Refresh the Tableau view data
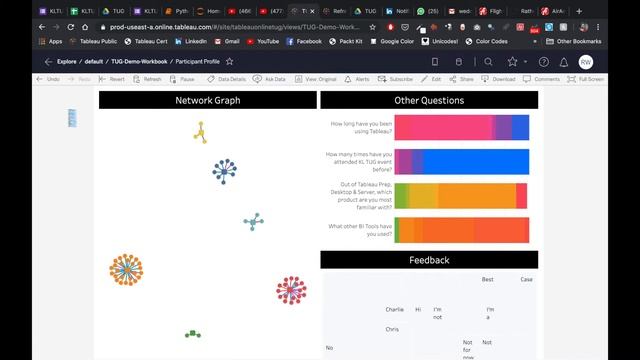 click(147, 79)
